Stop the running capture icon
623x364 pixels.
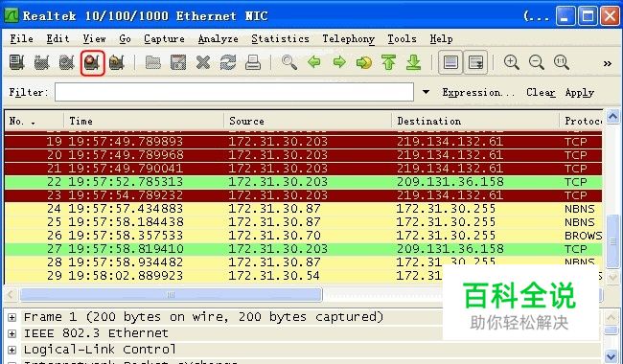point(92,62)
